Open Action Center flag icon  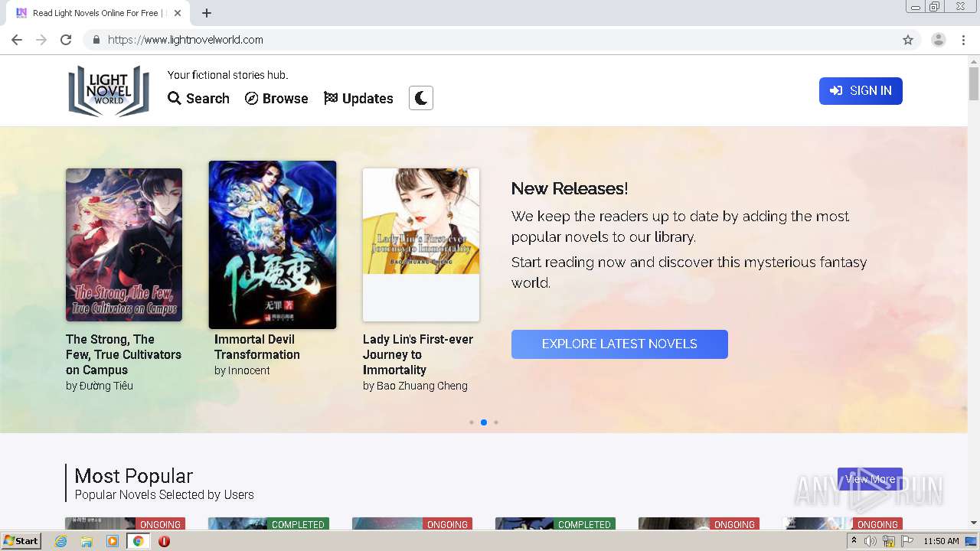click(906, 541)
